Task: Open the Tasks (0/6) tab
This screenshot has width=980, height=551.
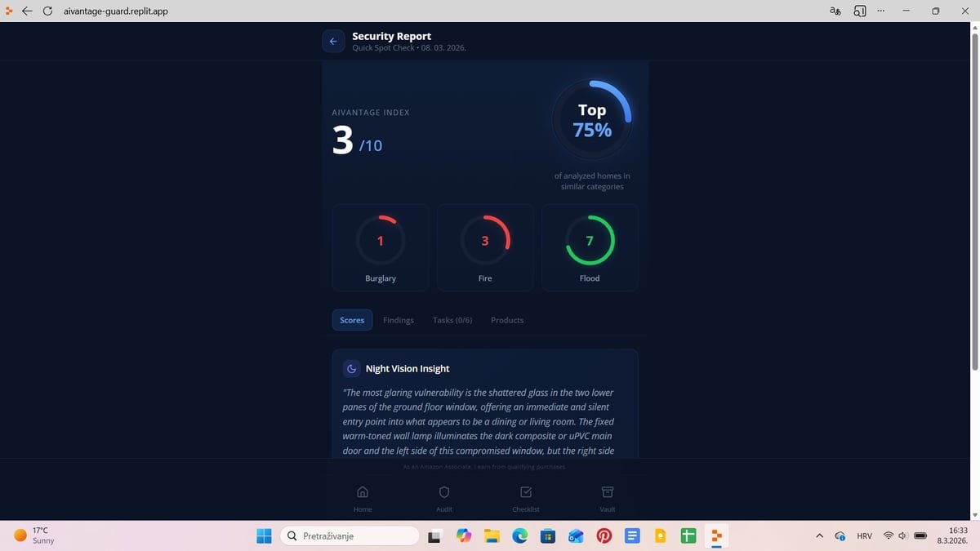Action: [452, 320]
